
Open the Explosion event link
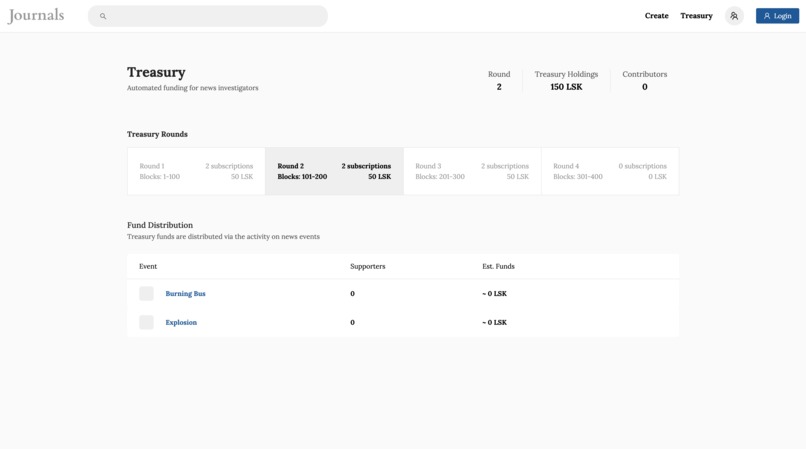pos(181,322)
